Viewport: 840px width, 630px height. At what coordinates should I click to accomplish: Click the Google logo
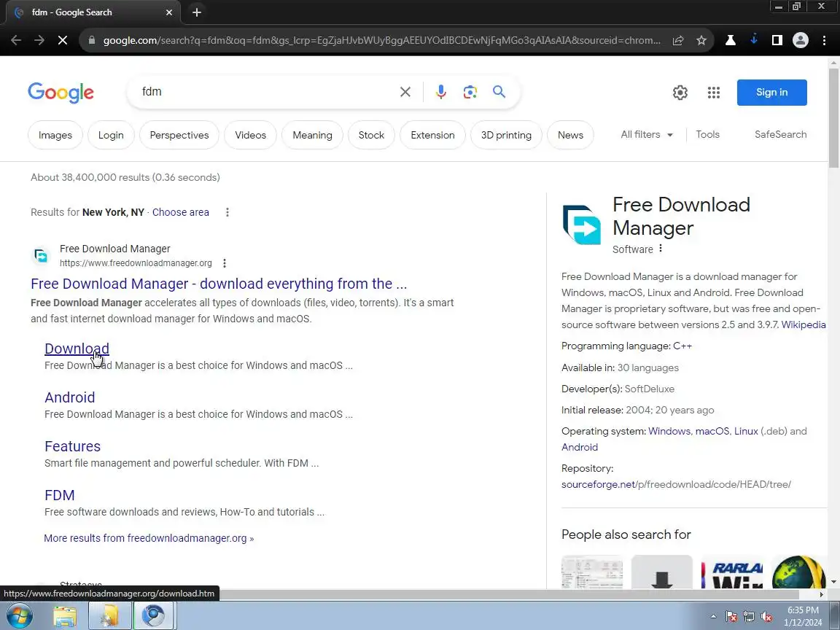coord(61,92)
